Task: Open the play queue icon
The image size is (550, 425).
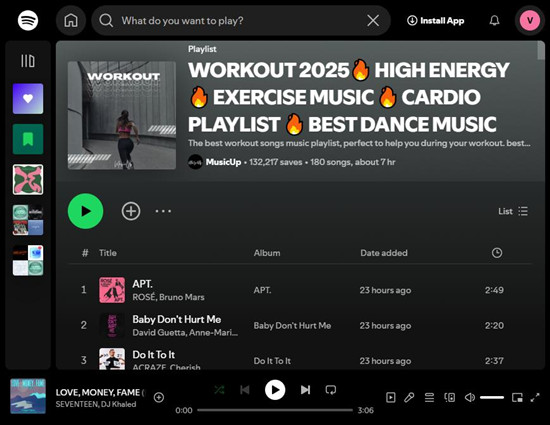Action: [x=429, y=397]
